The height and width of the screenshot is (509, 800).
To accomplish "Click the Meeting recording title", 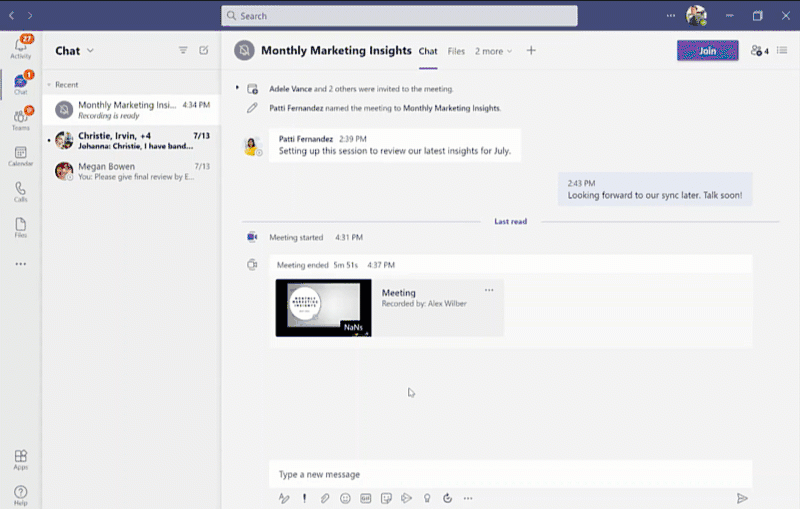I will pyautogui.click(x=398, y=293).
